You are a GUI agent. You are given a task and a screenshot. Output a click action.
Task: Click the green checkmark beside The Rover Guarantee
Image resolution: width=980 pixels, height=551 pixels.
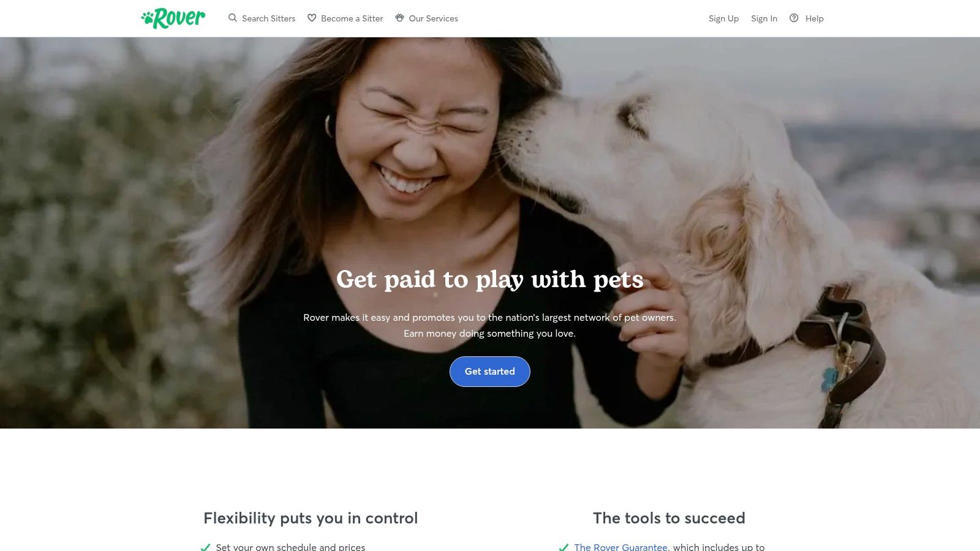(x=563, y=547)
